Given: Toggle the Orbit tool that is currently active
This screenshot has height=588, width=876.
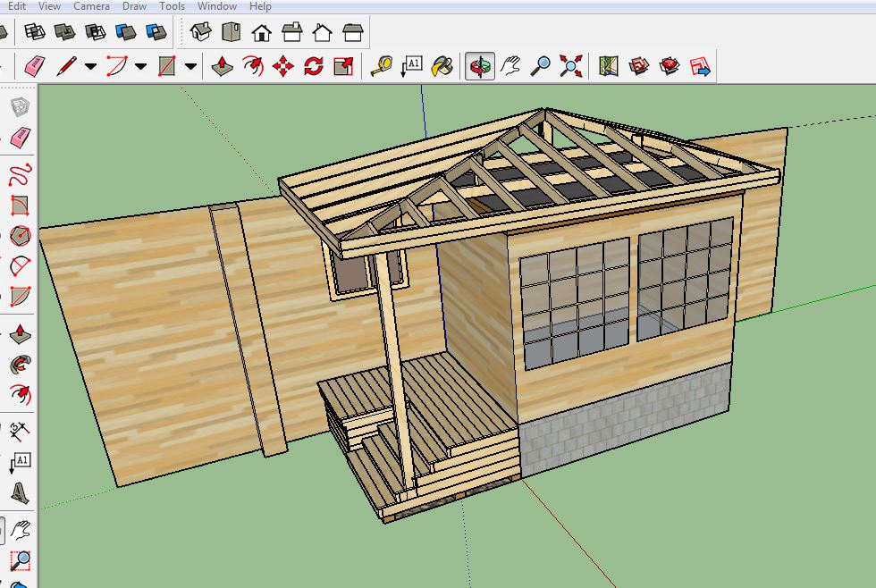Looking at the screenshot, I should tap(480, 66).
